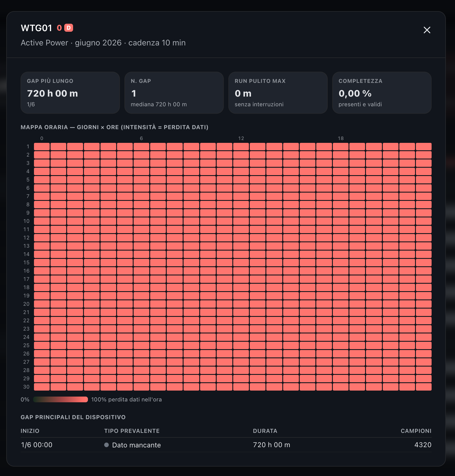Click the heatmap cell for day 10, hour 6
Viewport: 455px width, 476px height.
(x=141, y=221)
